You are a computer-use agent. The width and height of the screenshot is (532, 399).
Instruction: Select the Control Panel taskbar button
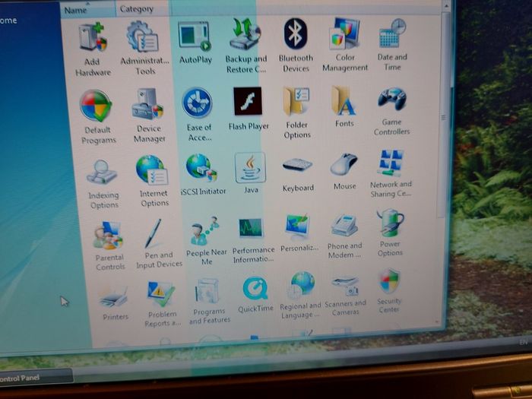(36, 377)
